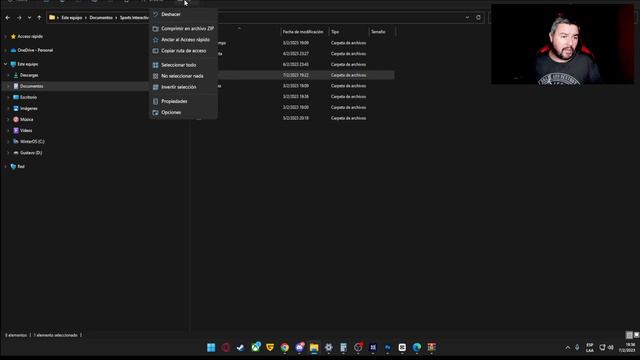Open the ESP LAA language switcher

[590, 348]
